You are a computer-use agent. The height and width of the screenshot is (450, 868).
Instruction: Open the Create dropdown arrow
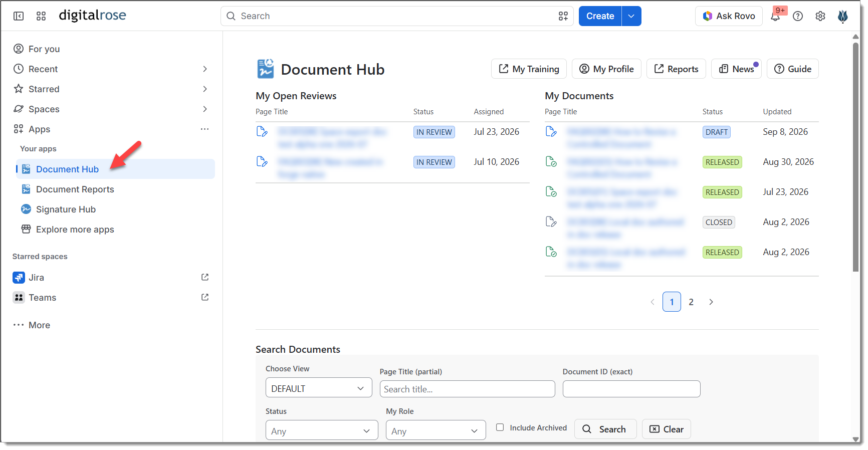pos(631,16)
